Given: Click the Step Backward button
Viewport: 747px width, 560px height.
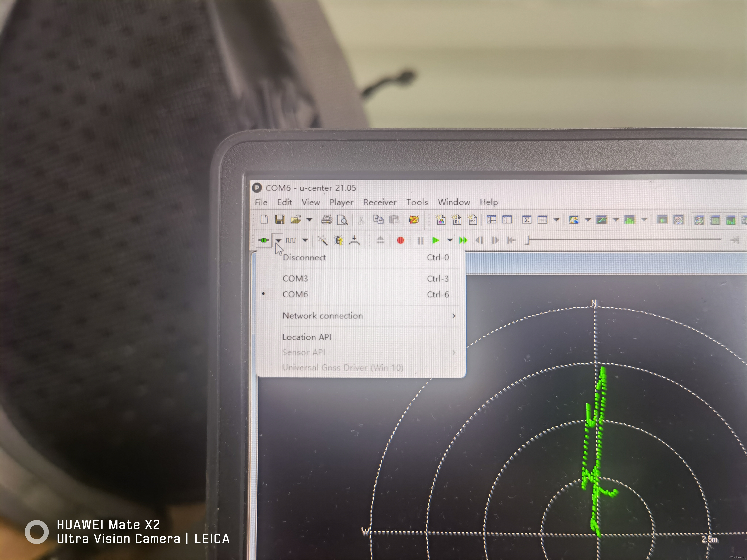Looking at the screenshot, I should (479, 240).
